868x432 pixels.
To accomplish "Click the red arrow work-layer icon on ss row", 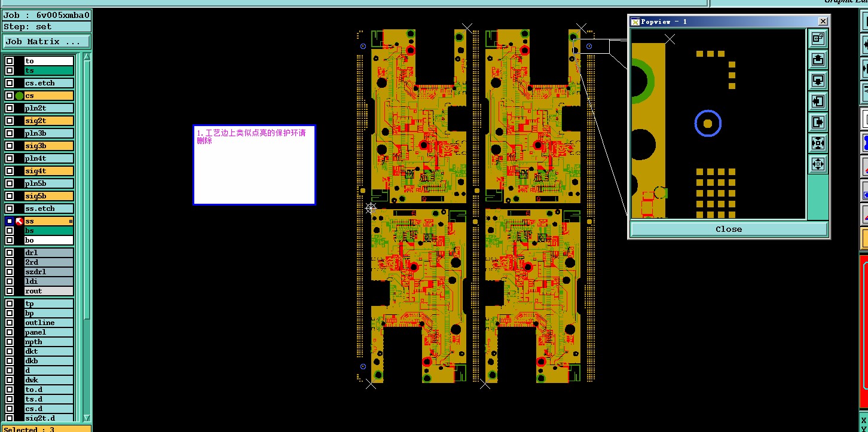I will (19, 221).
